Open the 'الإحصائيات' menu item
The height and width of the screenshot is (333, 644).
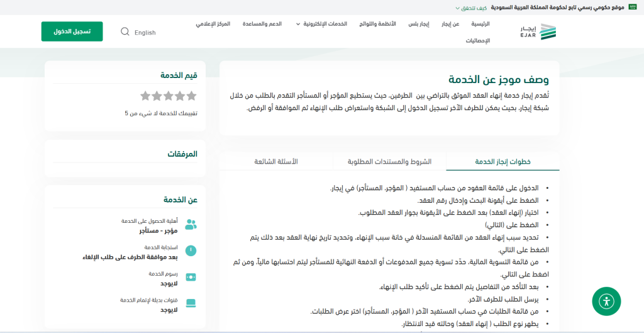pos(478,41)
